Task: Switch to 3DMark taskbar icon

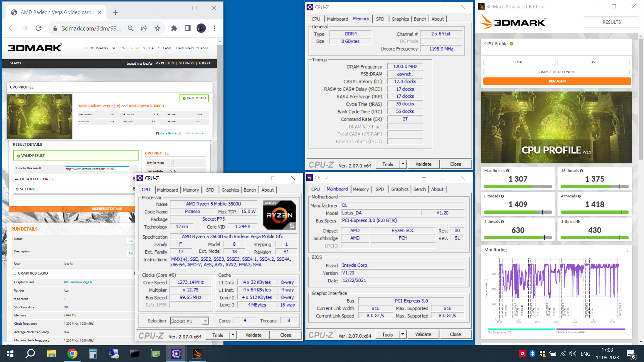Action: [x=197, y=354]
